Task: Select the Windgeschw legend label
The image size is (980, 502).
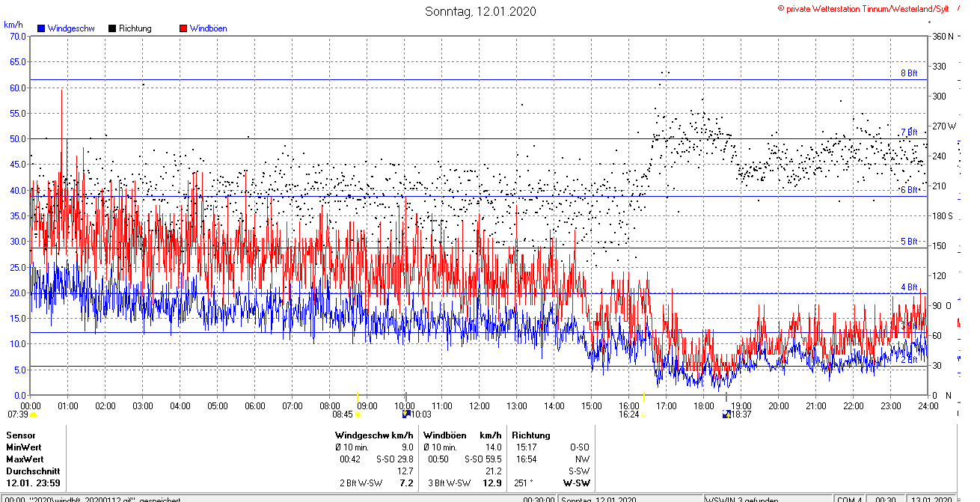Action: coord(70,28)
